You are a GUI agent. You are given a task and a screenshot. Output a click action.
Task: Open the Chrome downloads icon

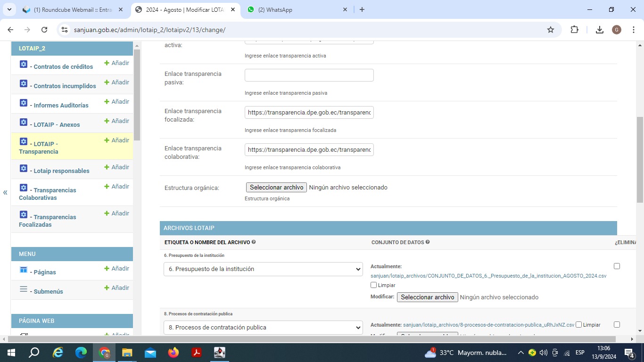click(x=599, y=30)
